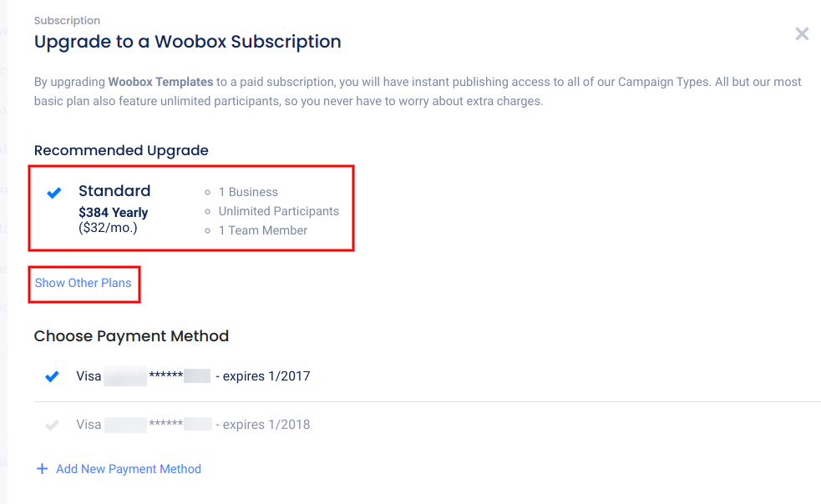Viewport: 821px width, 504px height.
Task: Expand the Show Other Plans link
Action: tap(83, 283)
